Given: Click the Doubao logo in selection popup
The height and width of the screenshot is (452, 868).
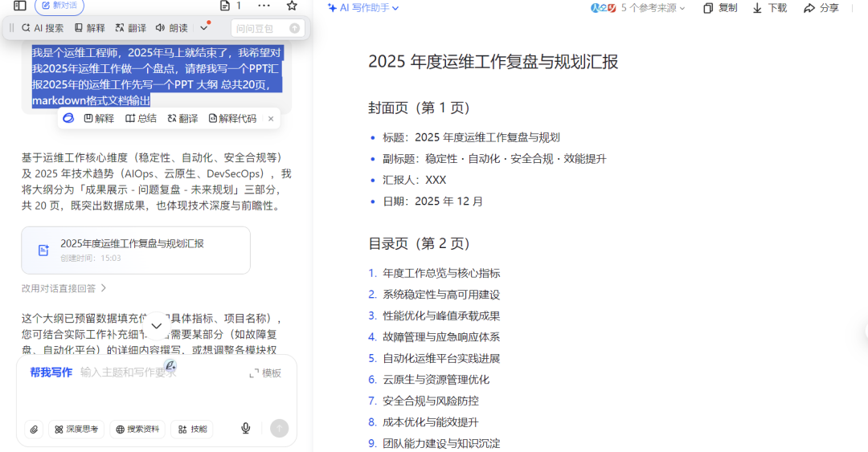Looking at the screenshot, I should 68,118.
